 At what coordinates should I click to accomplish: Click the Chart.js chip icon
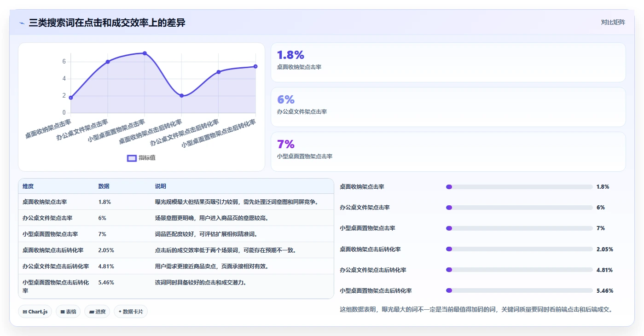tap(25, 312)
